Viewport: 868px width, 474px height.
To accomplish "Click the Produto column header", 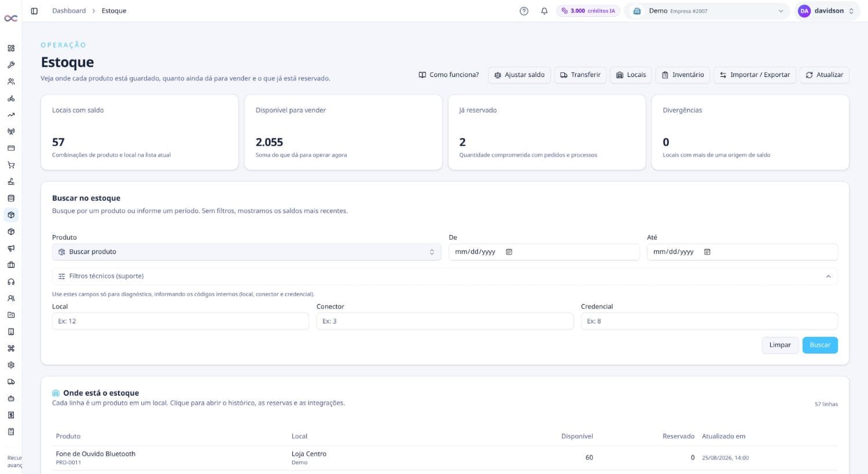I will (68, 436).
